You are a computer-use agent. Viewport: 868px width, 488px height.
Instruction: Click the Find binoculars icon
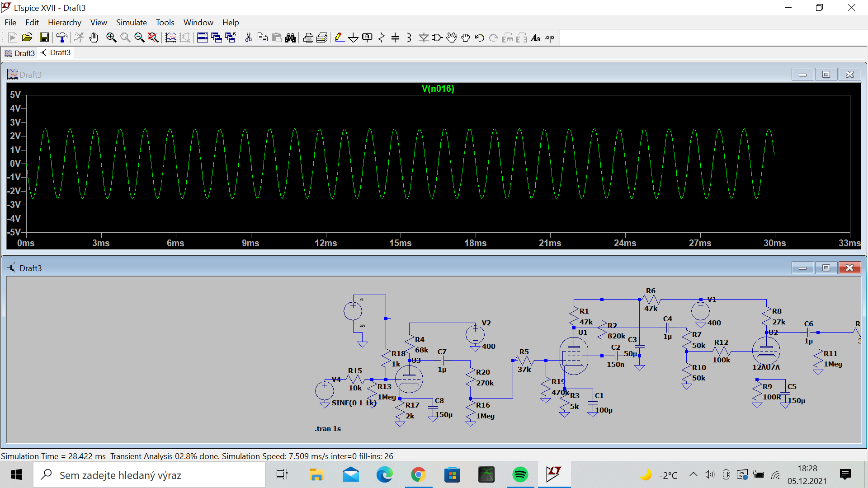(x=290, y=38)
